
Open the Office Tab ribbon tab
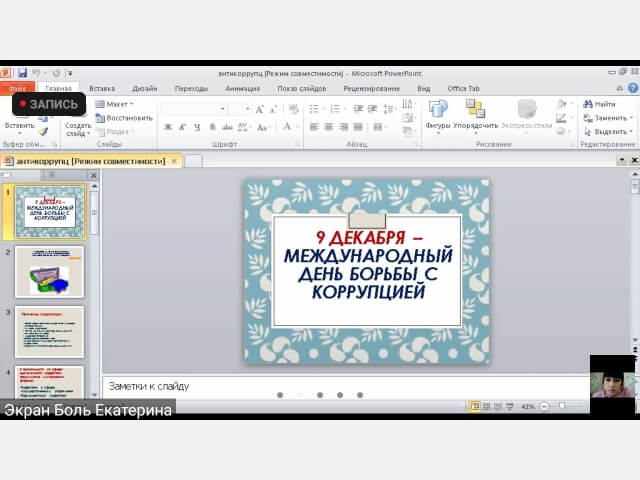tap(463, 88)
